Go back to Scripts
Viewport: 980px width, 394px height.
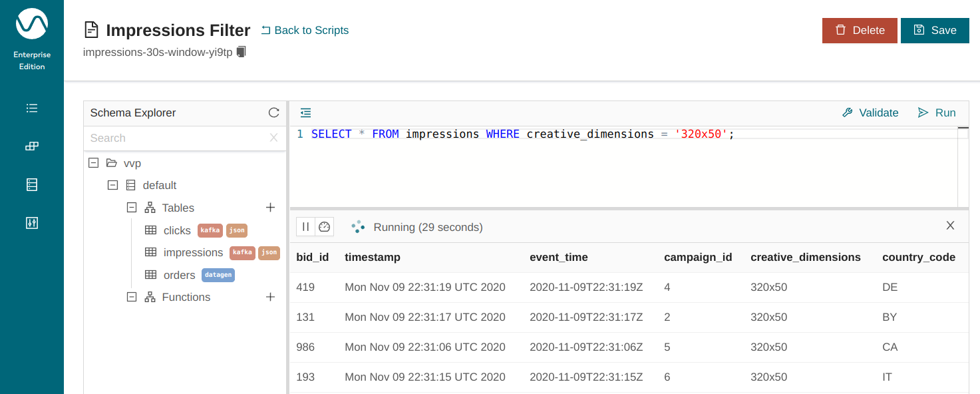(x=305, y=31)
